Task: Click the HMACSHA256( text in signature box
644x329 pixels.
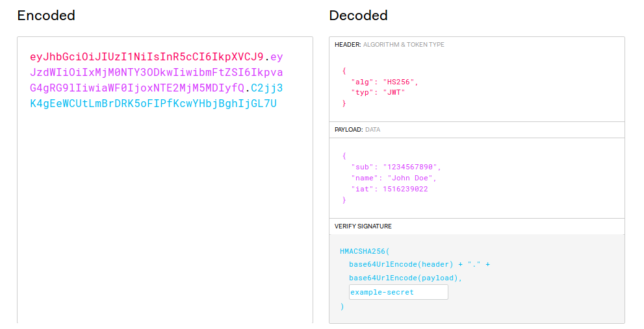Action: (x=365, y=251)
